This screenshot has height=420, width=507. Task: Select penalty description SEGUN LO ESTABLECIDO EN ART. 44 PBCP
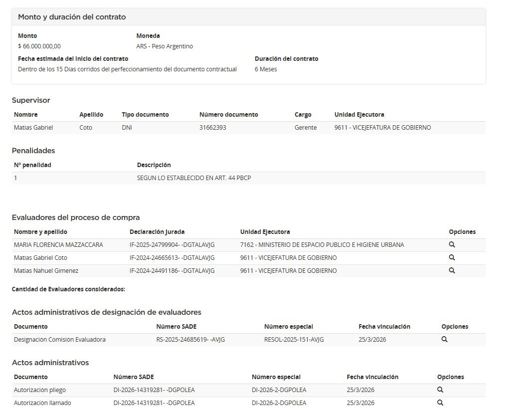tap(194, 178)
